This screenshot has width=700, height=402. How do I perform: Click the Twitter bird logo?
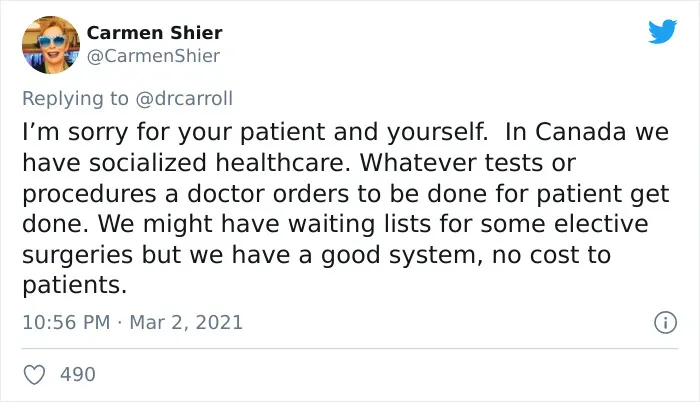coord(662,31)
